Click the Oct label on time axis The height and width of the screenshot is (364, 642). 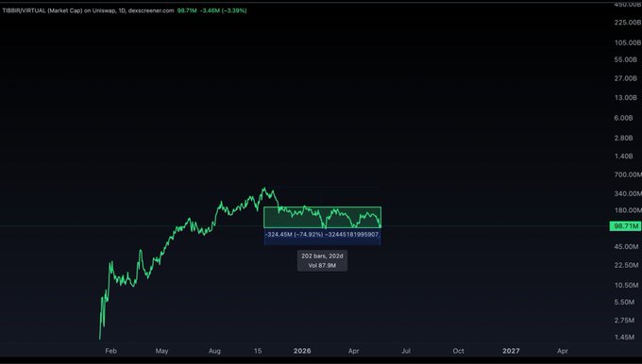[459, 351]
